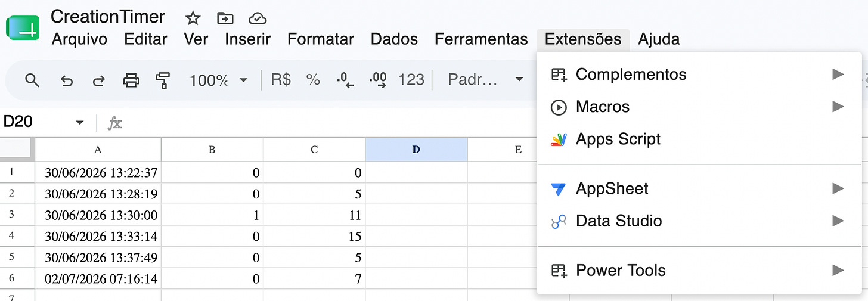Select the Macros menu entry
The width and height of the screenshot is (868, 301).
point(699,107)
